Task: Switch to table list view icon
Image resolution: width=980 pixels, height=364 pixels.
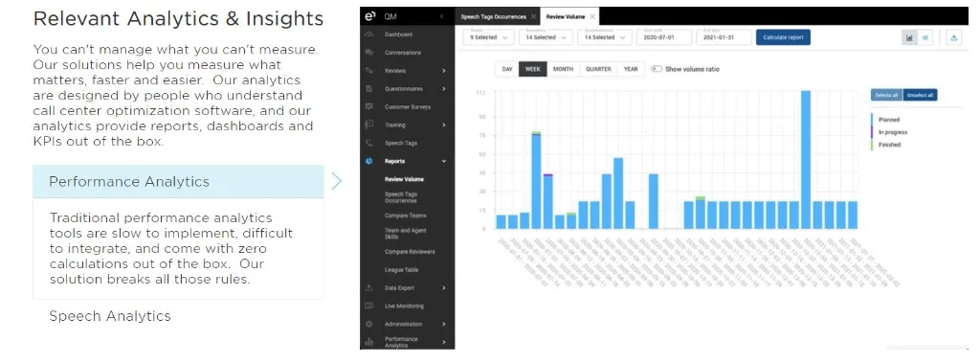Action: coord(925,37)
